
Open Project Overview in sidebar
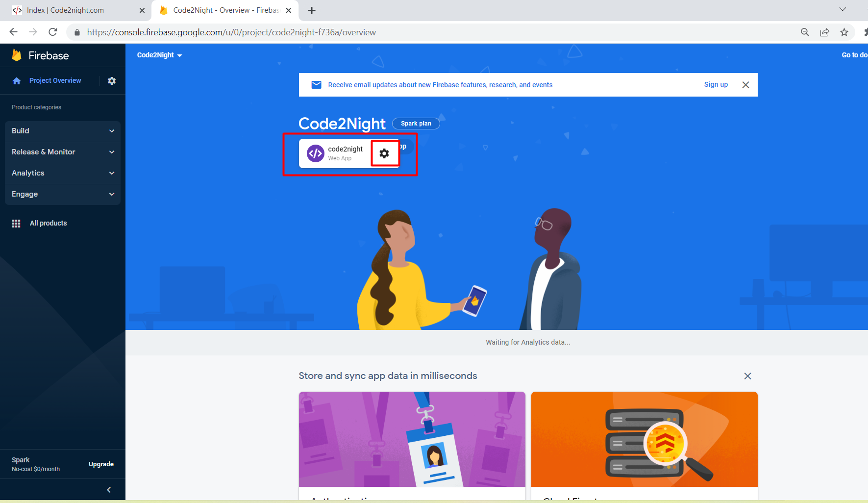point(55,81)
